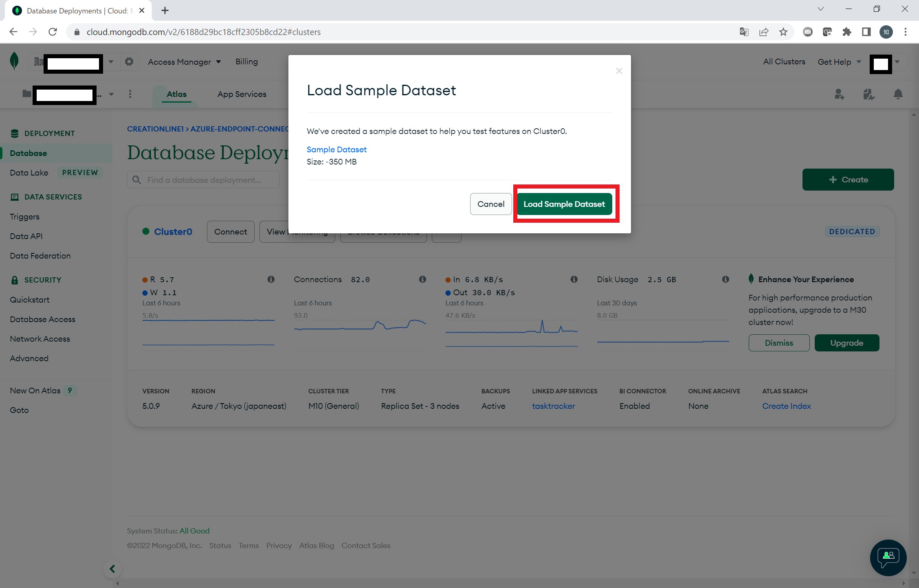This screenshot has width=919, height=588.
Task: Bookmark this page with the star icon
Action: (783, 32)
